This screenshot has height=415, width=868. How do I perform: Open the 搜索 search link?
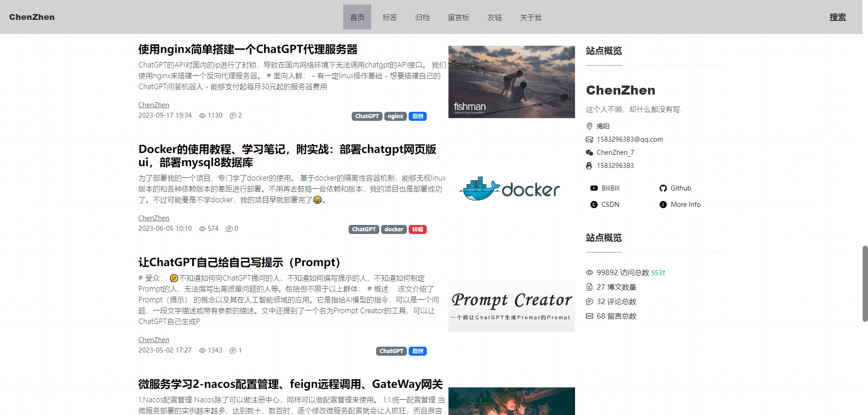(837, 17)
